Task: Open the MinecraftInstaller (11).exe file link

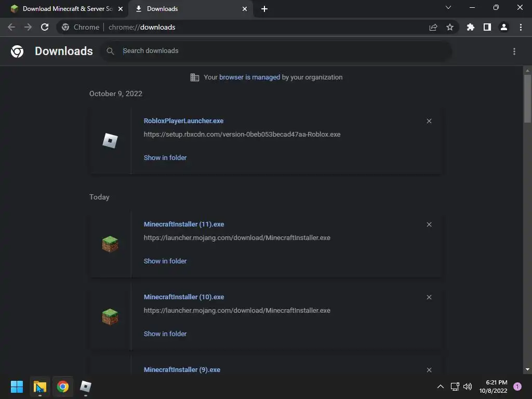Action: click(184, 224)
